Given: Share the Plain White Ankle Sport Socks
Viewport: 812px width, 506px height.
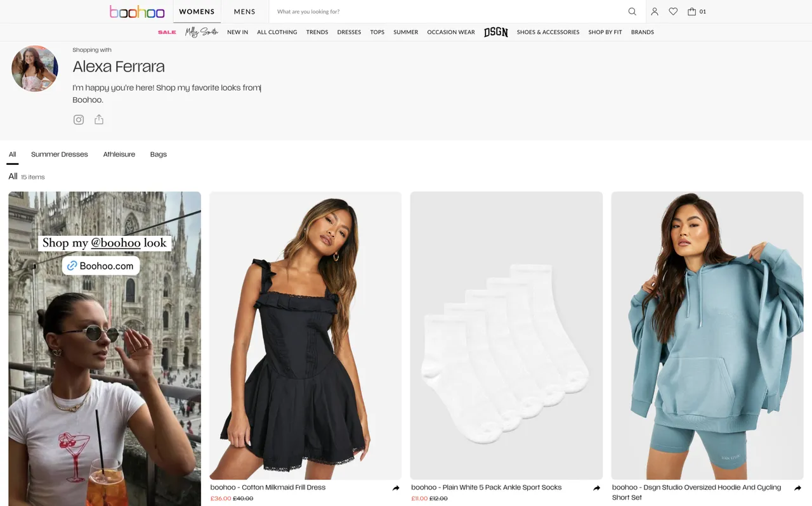Looking at the screenshot, I should 596,488.
